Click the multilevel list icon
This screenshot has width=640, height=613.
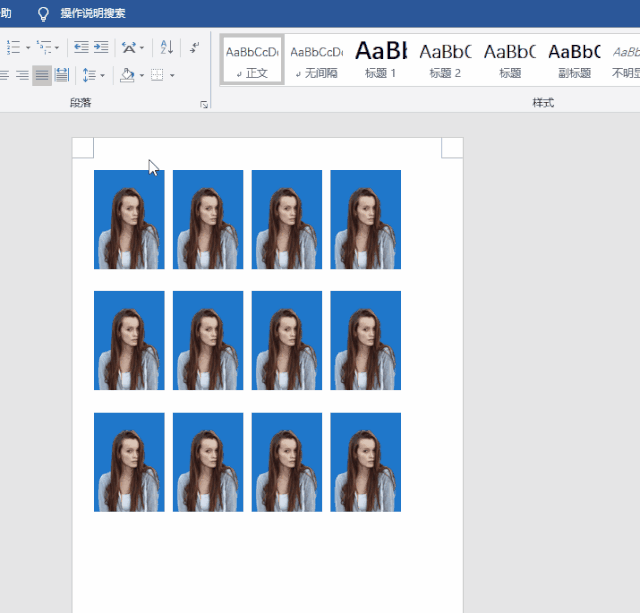pos(44,47)
